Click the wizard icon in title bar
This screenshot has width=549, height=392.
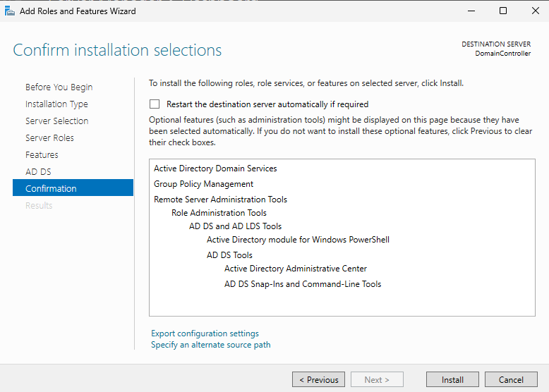8,11
